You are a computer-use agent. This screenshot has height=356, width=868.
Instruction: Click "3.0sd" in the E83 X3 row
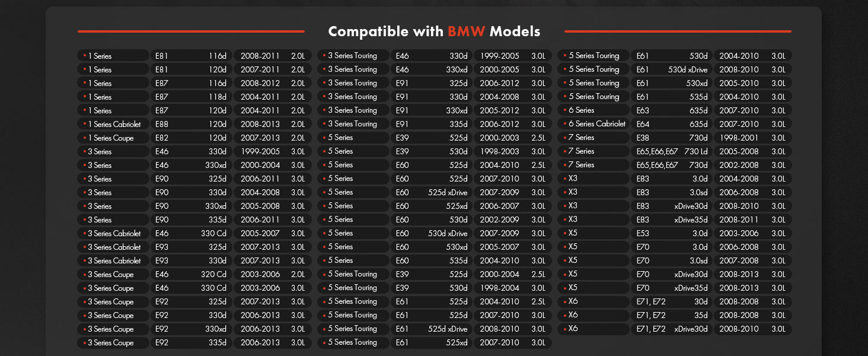tap(698, 192)
